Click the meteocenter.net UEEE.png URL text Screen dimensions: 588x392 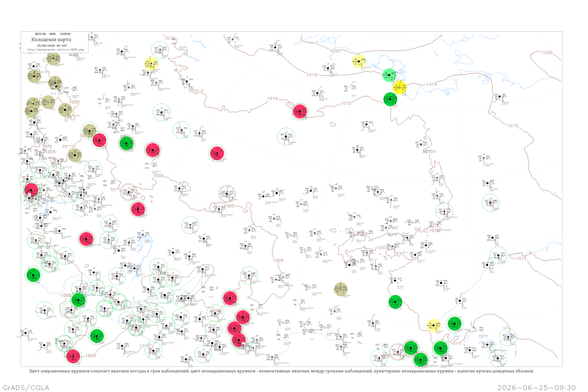[55, 50]
